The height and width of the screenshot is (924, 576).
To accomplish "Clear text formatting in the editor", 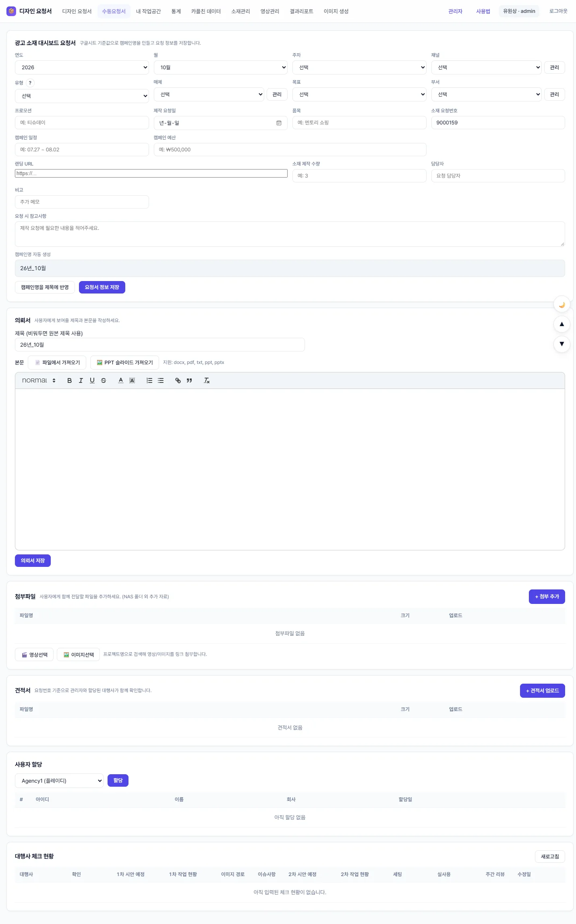I will (207, 380).
